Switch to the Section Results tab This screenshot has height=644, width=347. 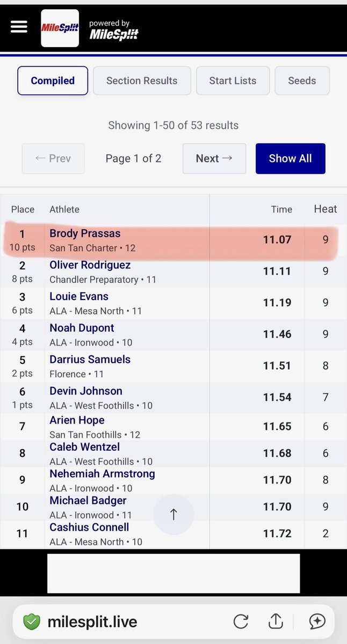142,80
